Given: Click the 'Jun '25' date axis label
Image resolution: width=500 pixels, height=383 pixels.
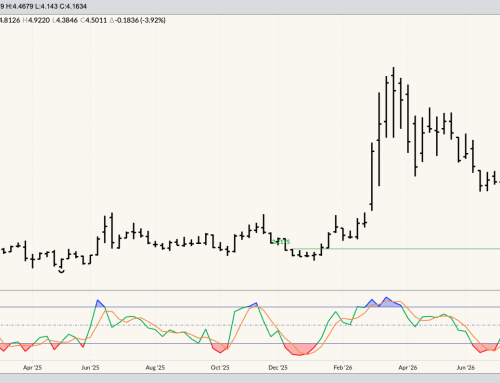Looking at the screenshot, I should [90, 368].
